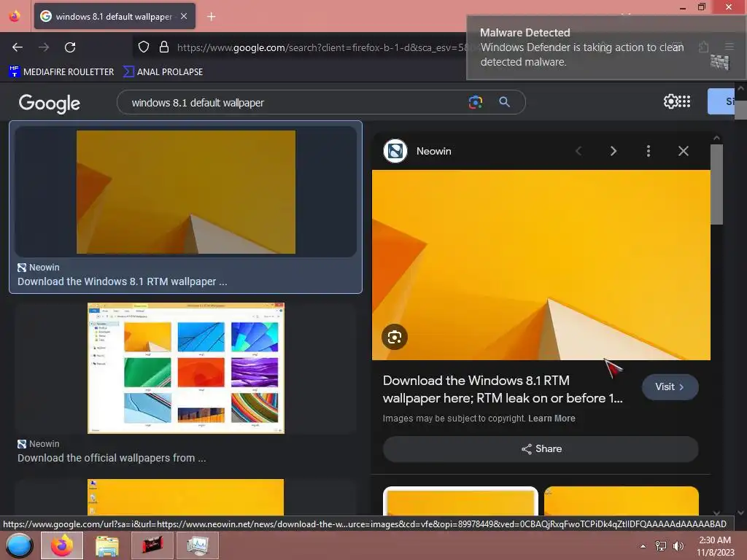Select the wallpaper folder grid thumbnail
Image resolution: width=747 pixels, height=560 pixels.
point(186,368)
